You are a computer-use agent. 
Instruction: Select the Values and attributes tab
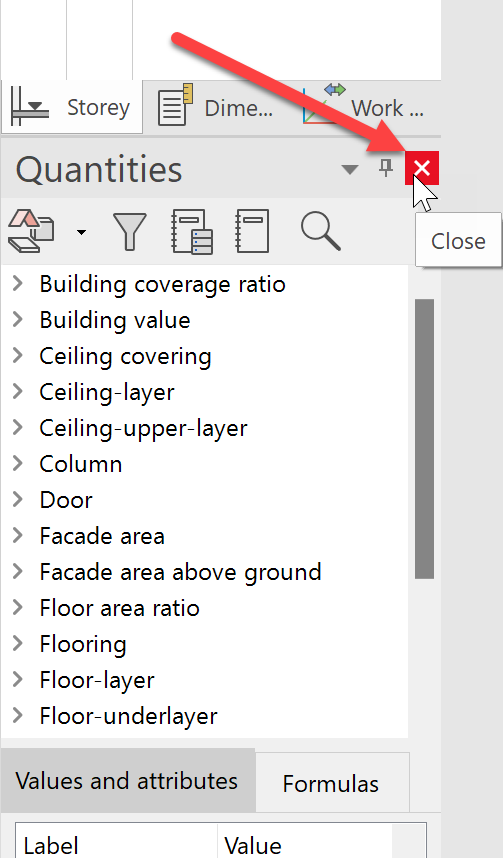click(x=128, y=780)
